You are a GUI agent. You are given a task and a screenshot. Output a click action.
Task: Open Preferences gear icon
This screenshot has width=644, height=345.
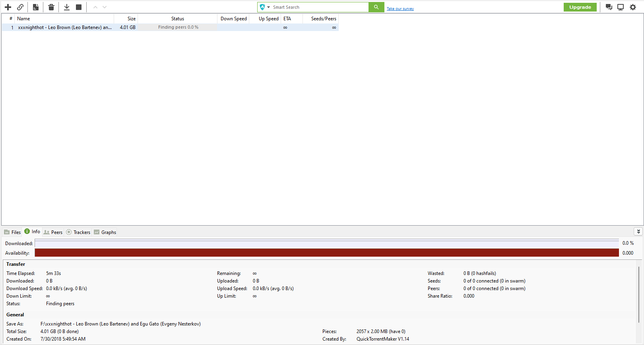point(633,7)
